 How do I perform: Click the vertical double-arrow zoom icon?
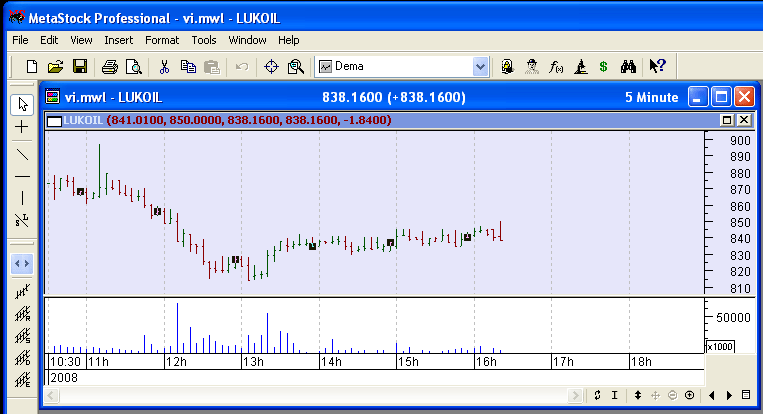pyautogui.click(x=638, y=396)
